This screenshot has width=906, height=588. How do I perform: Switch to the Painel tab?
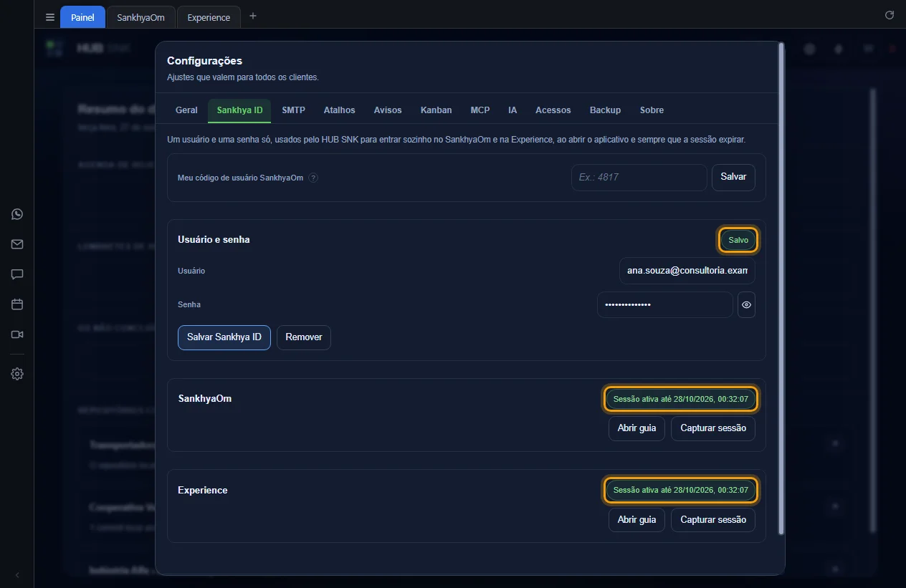[x=82, y=17]
